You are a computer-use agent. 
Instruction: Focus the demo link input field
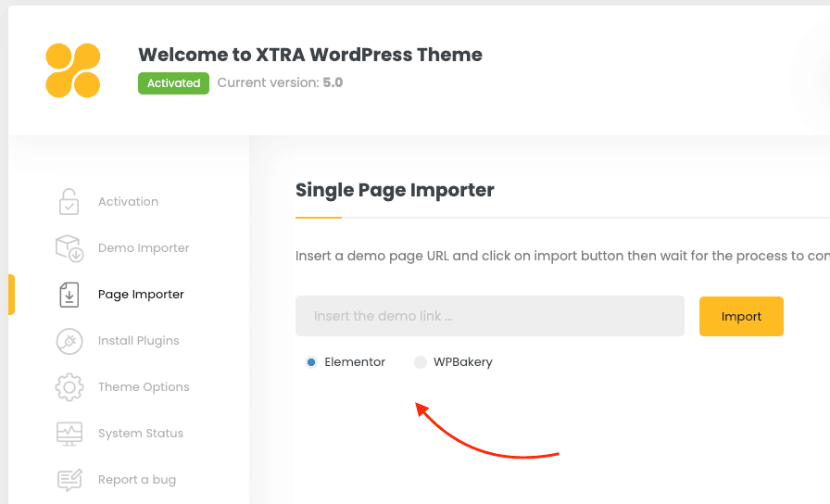490,316
